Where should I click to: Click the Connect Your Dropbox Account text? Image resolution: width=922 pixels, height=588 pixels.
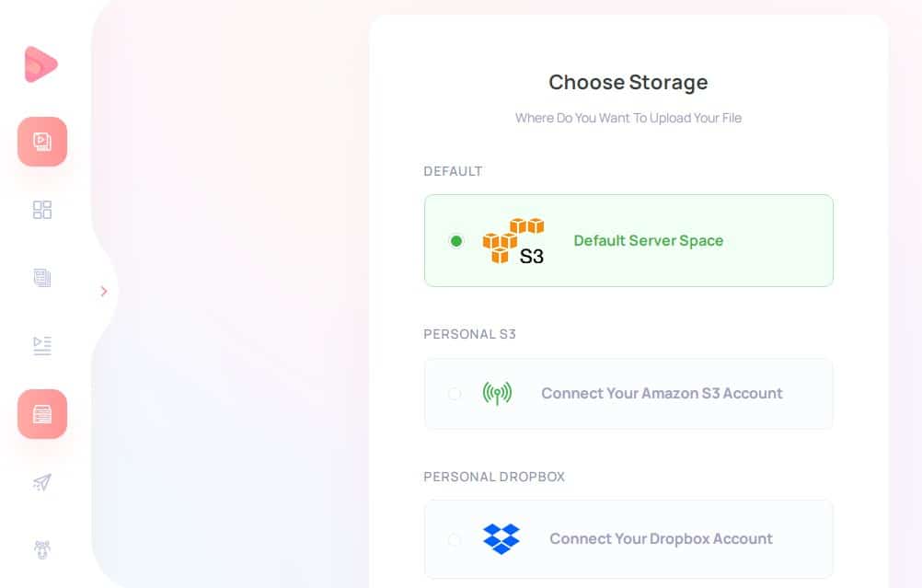pos(661,539)
